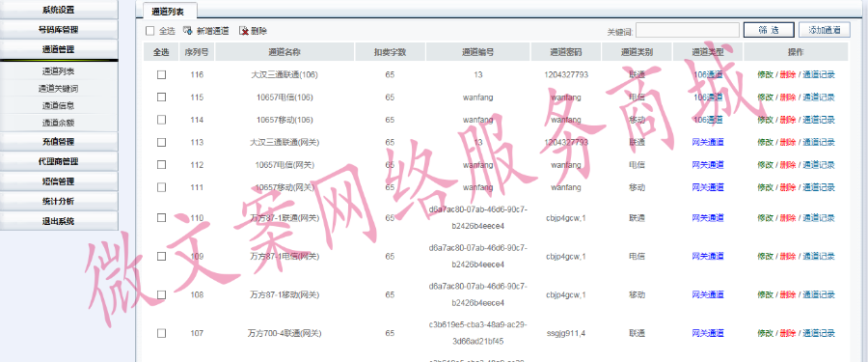This screenshot has width=868, height=362.
Task: Check the box for row 108
Action: point(161,294)
